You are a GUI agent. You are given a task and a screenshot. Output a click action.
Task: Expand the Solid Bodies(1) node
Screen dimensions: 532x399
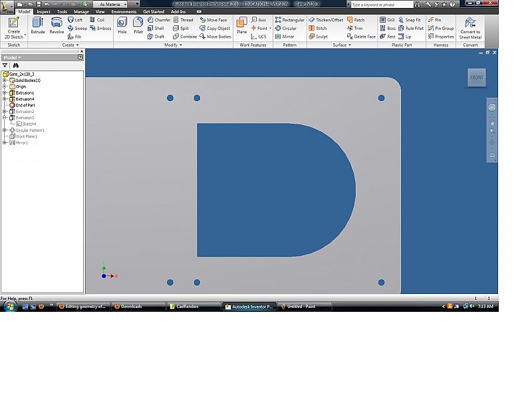[5, 80]
